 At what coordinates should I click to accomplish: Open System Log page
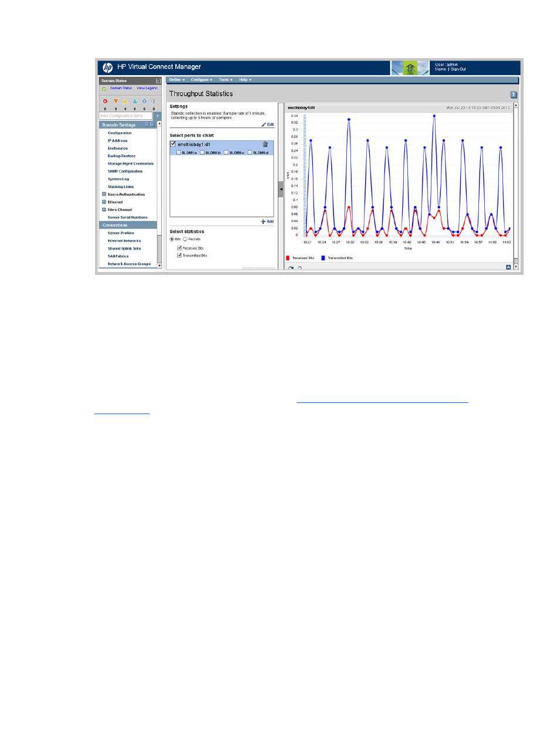pos(118,179)
